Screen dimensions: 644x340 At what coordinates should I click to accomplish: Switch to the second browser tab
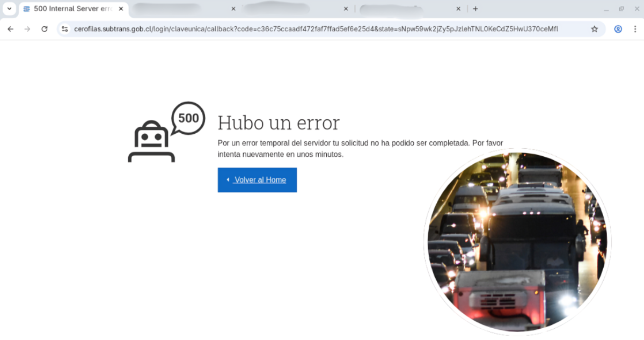tap(177, 9)
